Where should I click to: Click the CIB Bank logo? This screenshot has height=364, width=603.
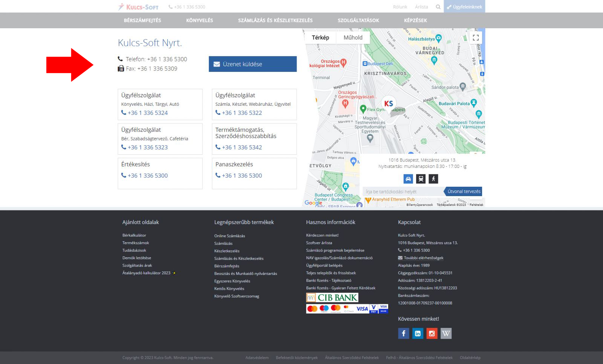pos(332,298)
